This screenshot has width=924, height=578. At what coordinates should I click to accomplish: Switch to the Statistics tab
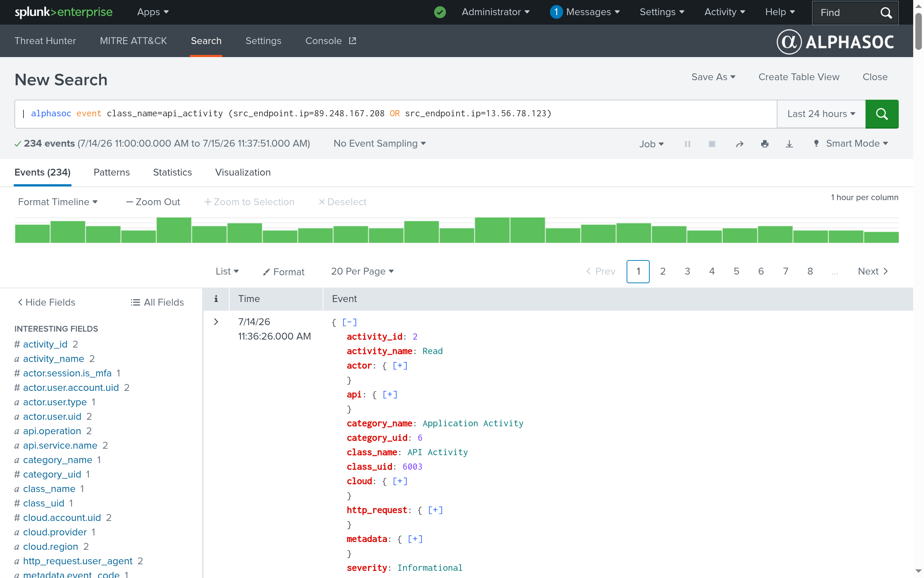[x=172, y=172]
